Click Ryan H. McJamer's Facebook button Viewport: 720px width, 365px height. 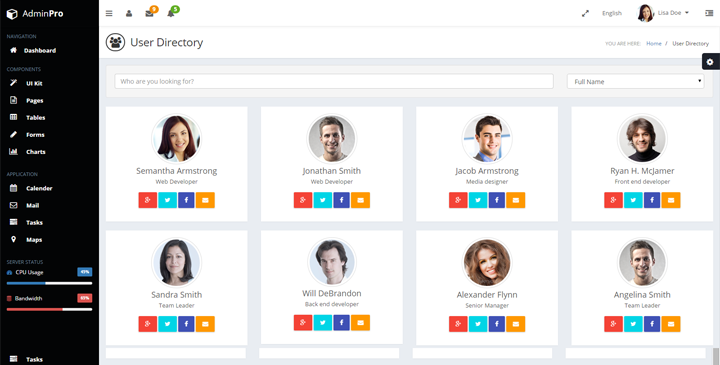(x=652, y=200)
